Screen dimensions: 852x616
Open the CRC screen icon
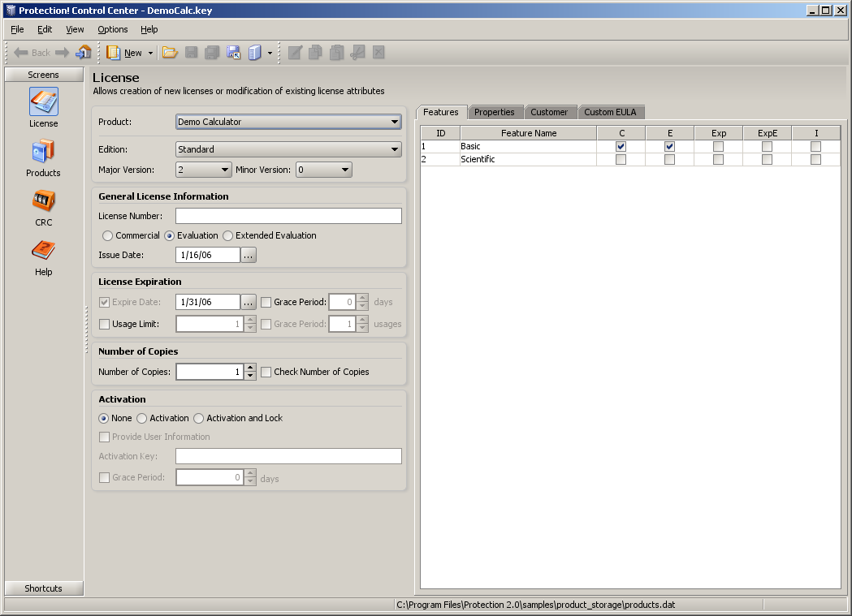(x=43, y=201)
